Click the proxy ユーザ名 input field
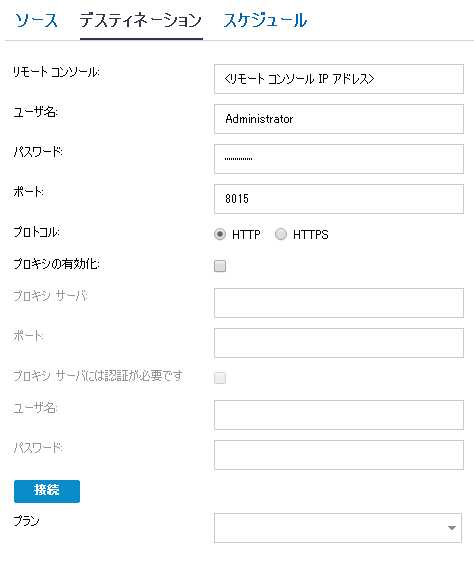The width and height of the screenshot is (474, 579). (339, 415)
